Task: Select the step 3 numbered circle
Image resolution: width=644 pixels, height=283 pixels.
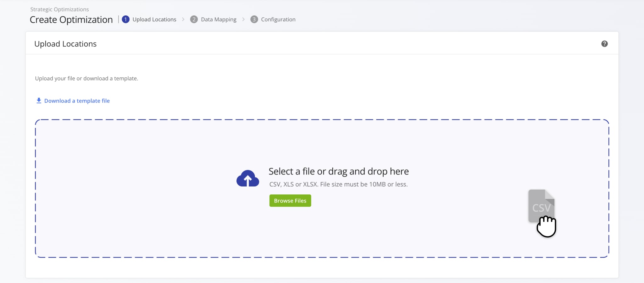Action: (x=254, y=19)
